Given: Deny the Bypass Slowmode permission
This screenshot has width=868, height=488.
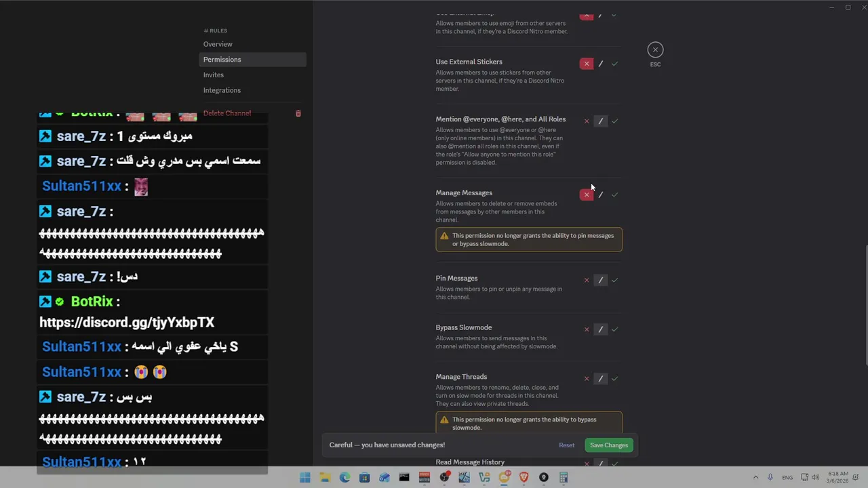Looking at the screenshot, I should coord(587,329).
